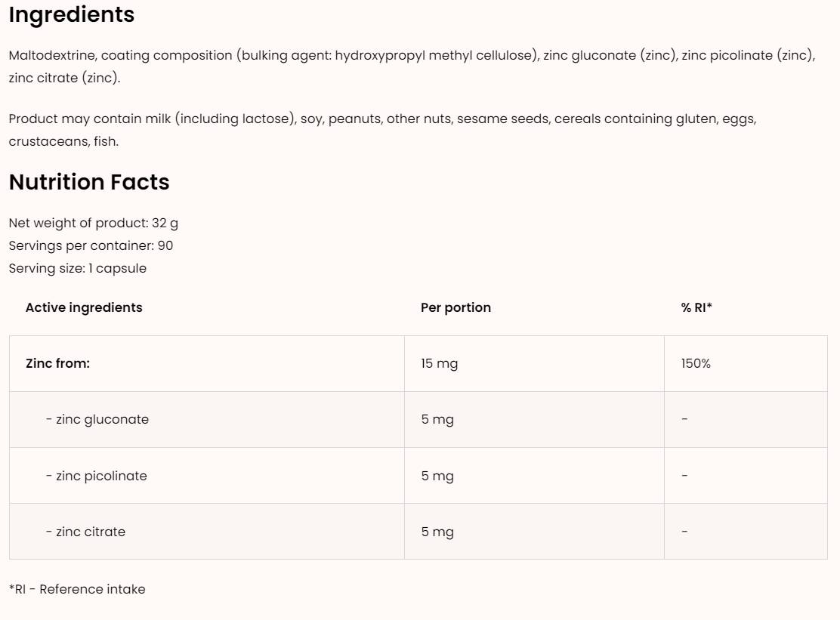Click the 5 mg value for zinc gluconate
The image size is (840, 620).
point(437,419)
